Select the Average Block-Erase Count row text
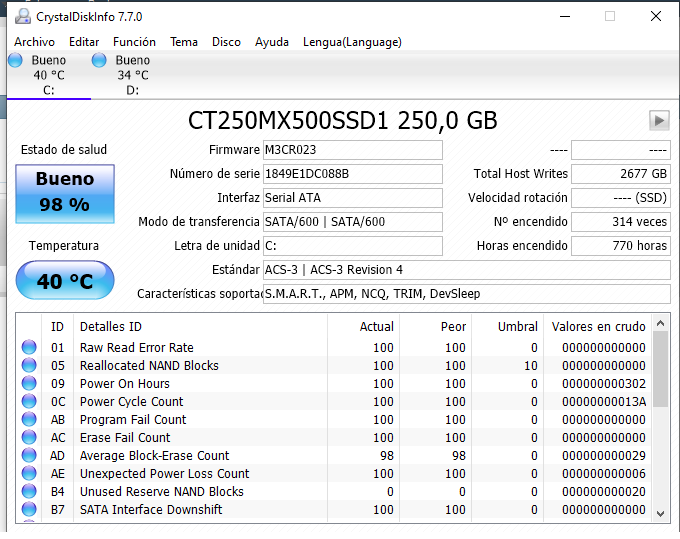 (154, 455)
